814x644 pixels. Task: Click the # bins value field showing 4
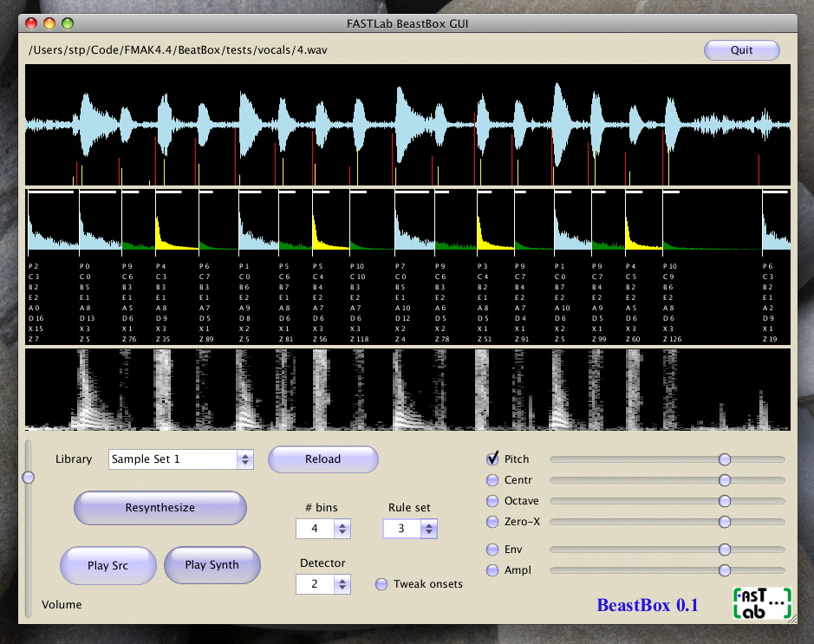tap(316, 529)
